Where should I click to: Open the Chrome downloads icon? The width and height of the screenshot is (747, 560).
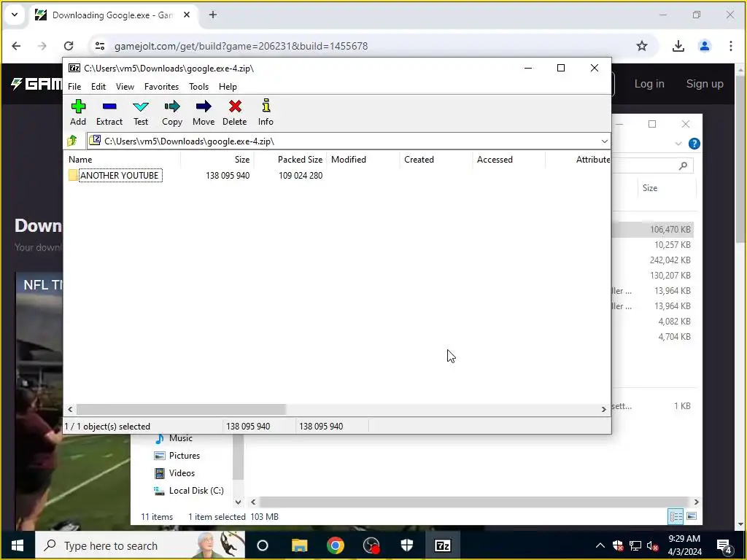(x=678, y=46)
